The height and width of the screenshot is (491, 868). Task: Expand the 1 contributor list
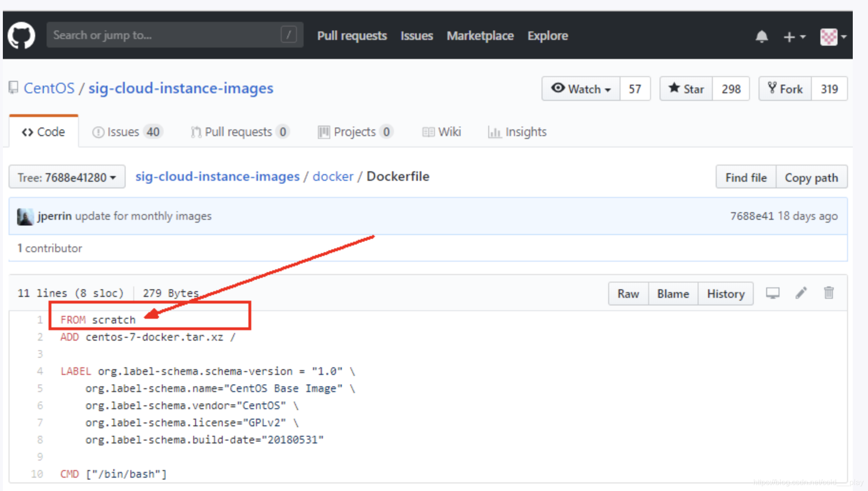tap(49, 248)
